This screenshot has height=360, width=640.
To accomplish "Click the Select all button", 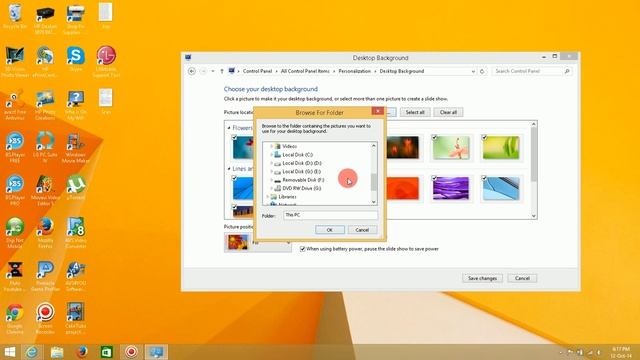I will click(x=415, y=112).
